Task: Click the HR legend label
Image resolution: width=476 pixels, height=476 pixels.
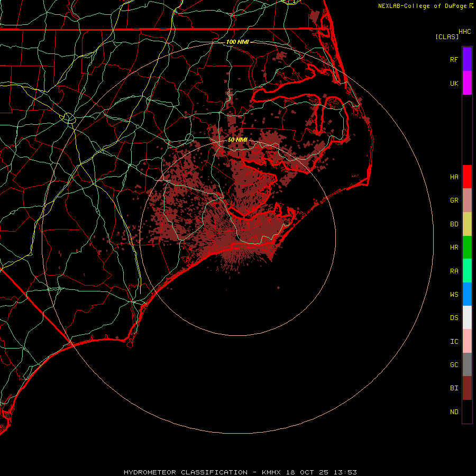Action: [454, 248]
